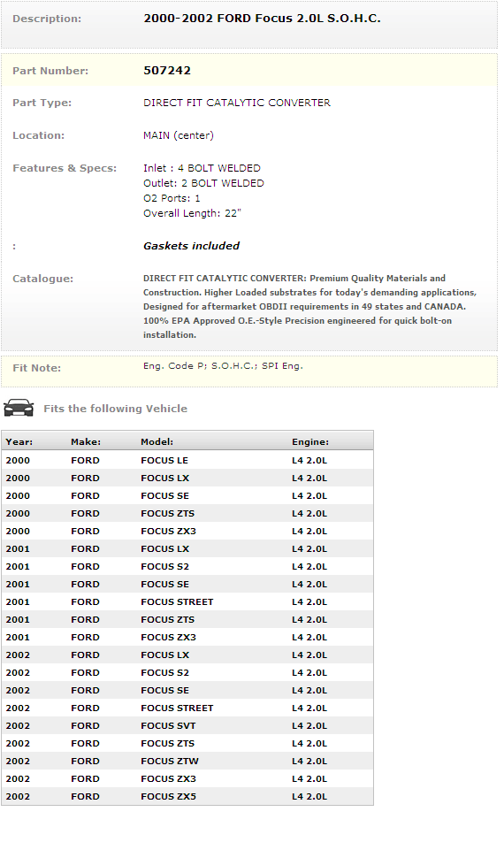Image resolution: width=504 pixels, height=850 pixels.
Task: Select part number 507242
Action: tap(167, 71)
